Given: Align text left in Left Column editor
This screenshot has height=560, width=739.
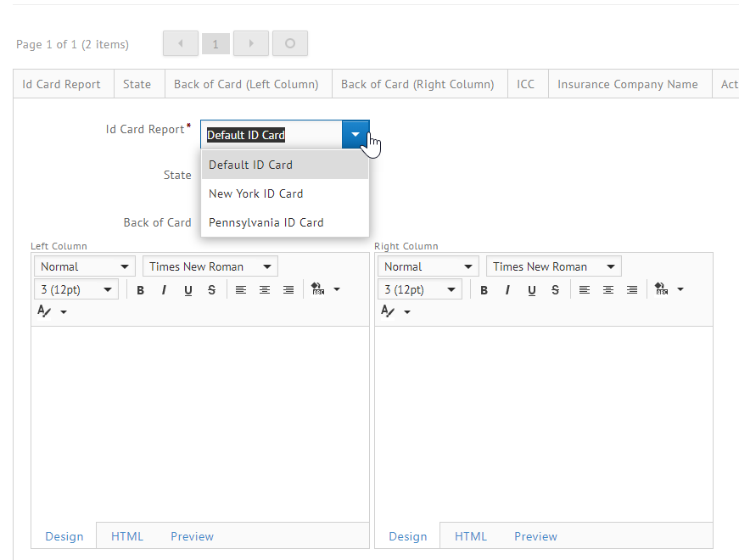Looking at the screenshot, I should (x=241, y=290).
